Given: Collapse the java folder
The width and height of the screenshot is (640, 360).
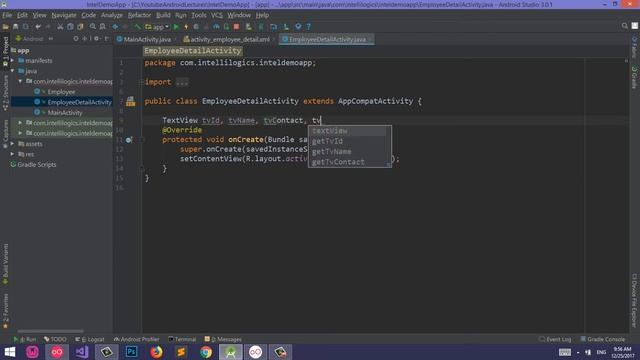Looking at the screenshot, I should click(12, 71).
